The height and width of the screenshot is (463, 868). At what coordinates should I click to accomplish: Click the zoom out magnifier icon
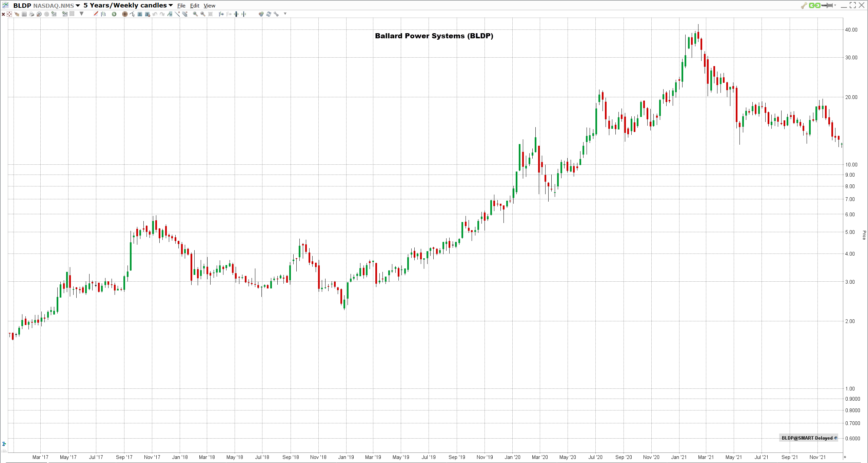click(x=203, y=14)
